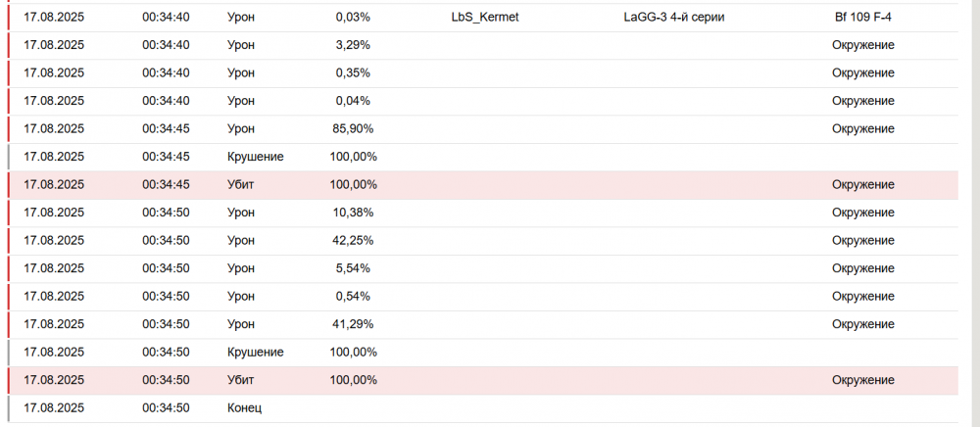Click the 0,35% damage entry

(x=353, y=73)
